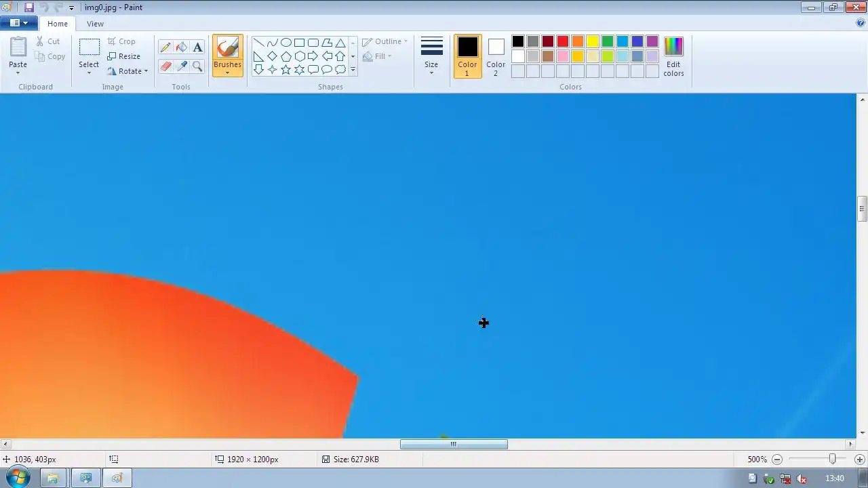Pick the green palette swatch

608,42
